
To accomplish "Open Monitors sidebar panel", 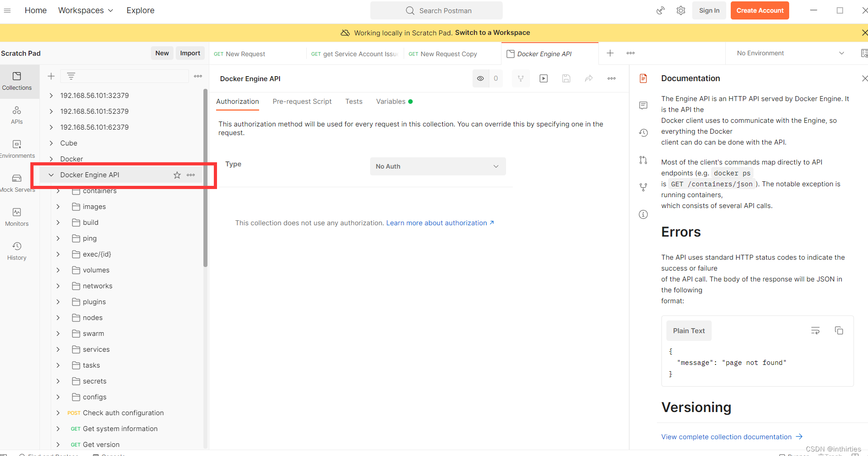I will (x=17, y=217).
